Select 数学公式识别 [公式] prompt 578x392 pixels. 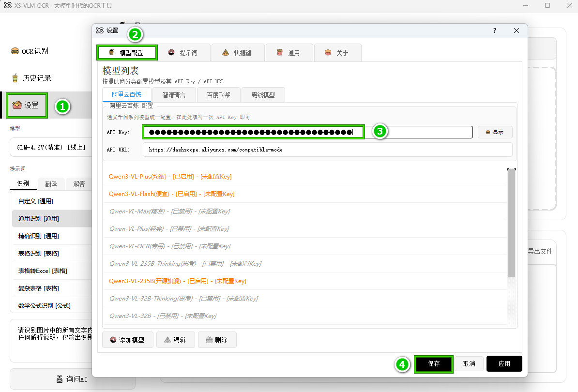pyautogui.click(x=52, y=306)
